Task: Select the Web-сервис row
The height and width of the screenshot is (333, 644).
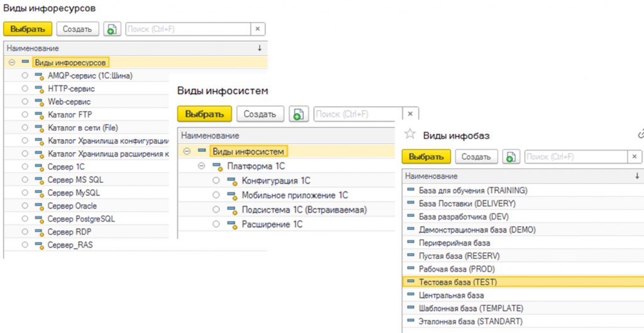Action: click(x=69, y=102)
